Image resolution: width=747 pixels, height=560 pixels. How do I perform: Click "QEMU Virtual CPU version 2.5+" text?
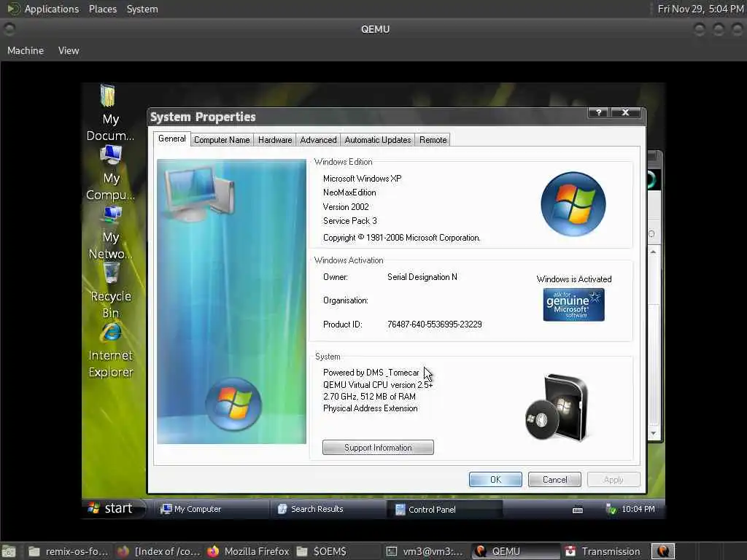point(378,385)
